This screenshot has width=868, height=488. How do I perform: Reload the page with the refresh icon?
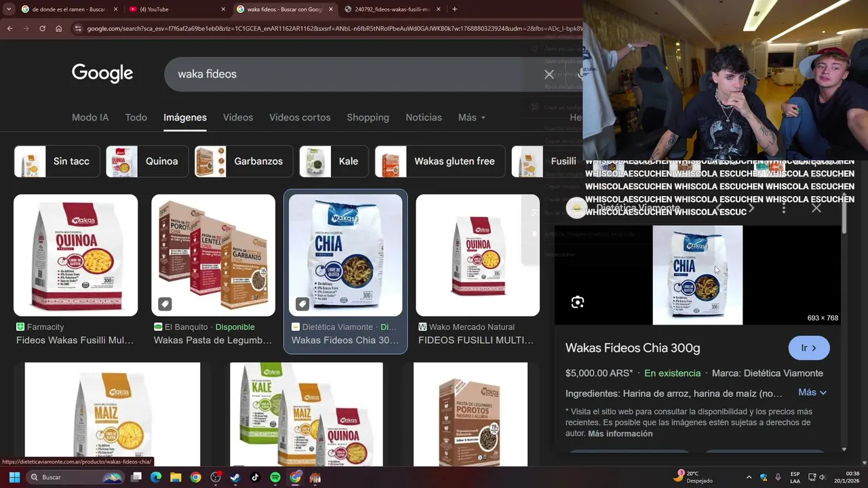[42, 28]
